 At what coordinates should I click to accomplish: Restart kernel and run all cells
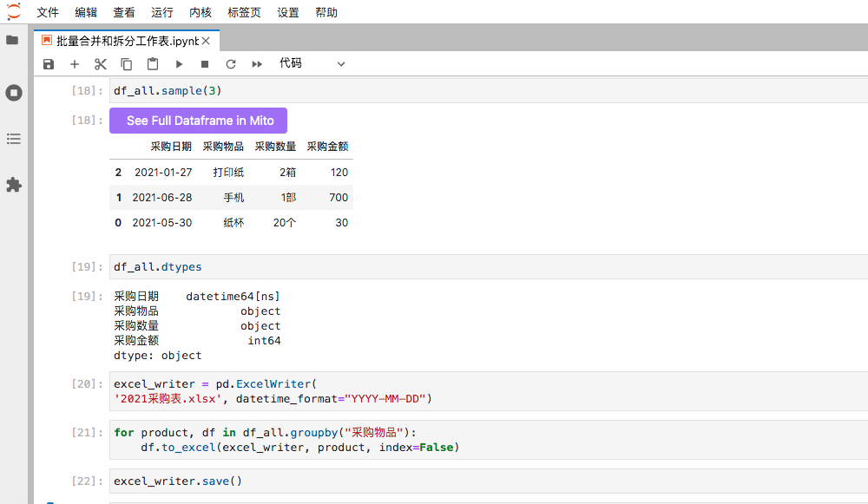(x=257, y=64)
